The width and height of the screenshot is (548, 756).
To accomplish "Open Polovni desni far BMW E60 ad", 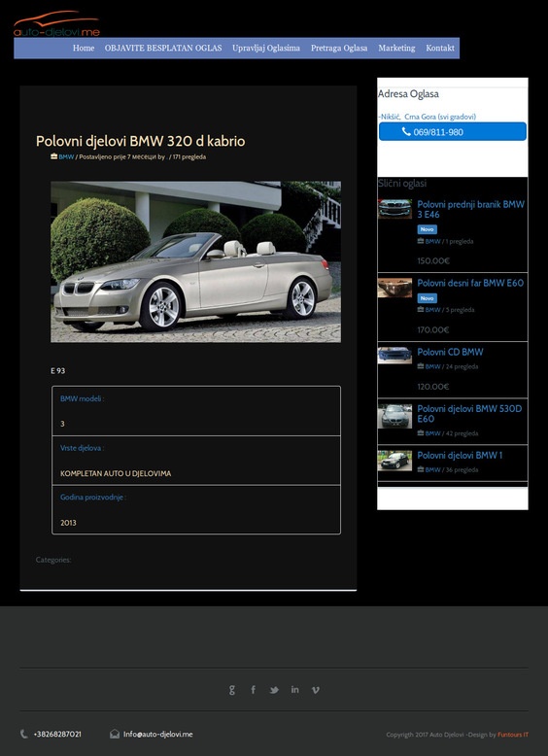I will coord(470,283).
